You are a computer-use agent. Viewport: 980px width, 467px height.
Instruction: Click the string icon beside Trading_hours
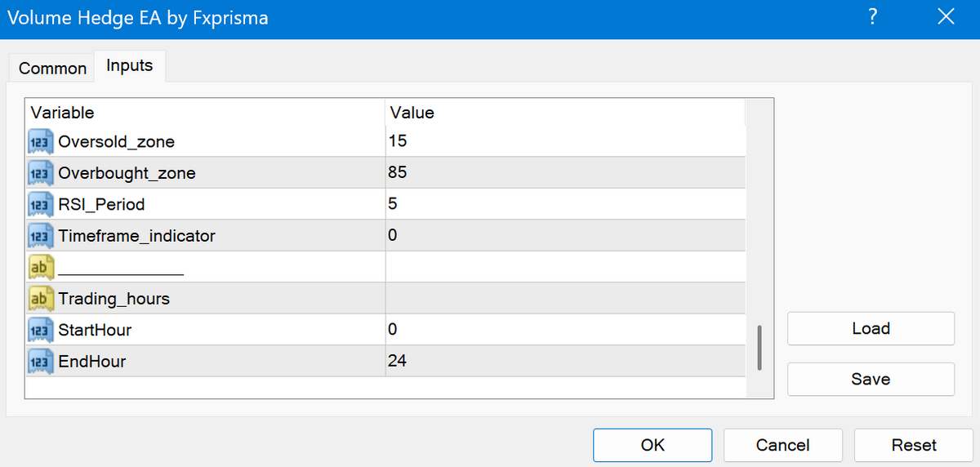pyautogui.click(x=41, y=299)
